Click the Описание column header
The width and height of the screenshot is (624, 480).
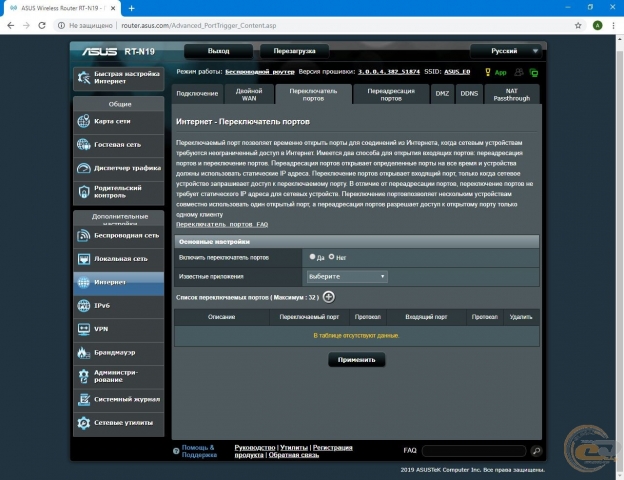pyautogui.click(x=222, y=317)
